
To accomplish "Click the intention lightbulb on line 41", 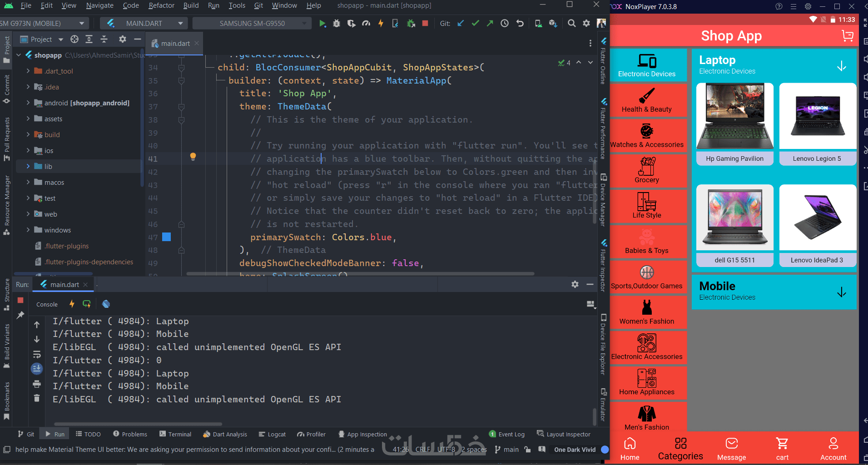I will point(193,157).
